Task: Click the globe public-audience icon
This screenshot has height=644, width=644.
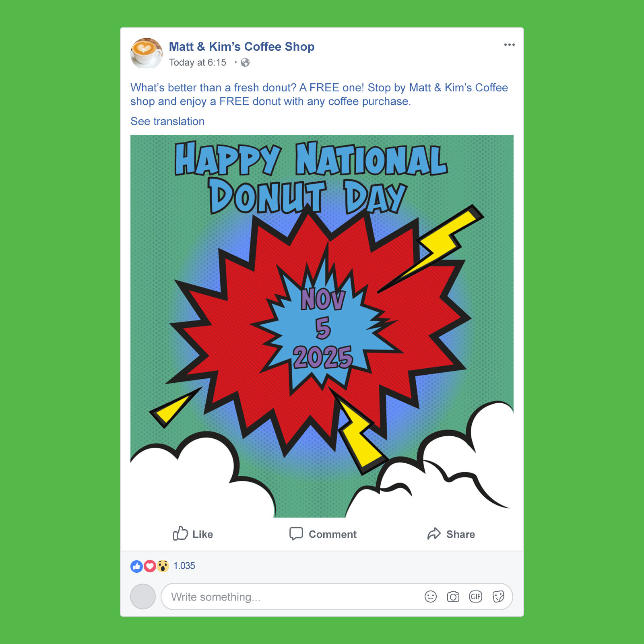Action: point(245,62)
